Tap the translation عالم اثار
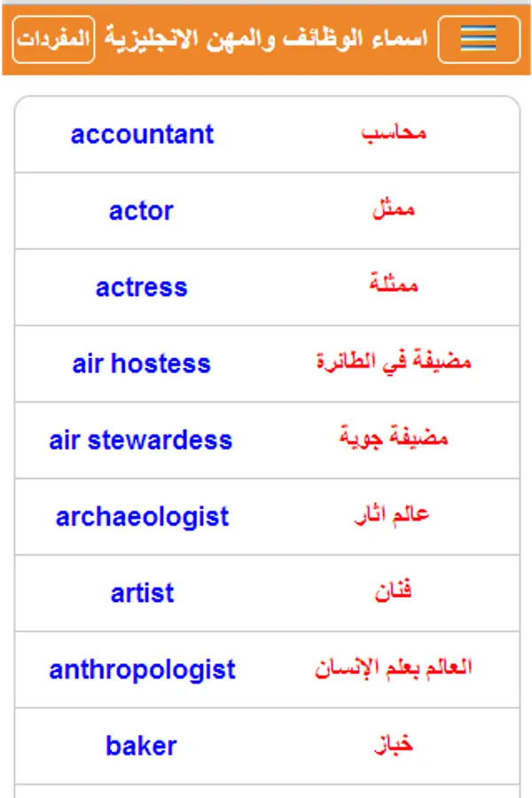 393,515
